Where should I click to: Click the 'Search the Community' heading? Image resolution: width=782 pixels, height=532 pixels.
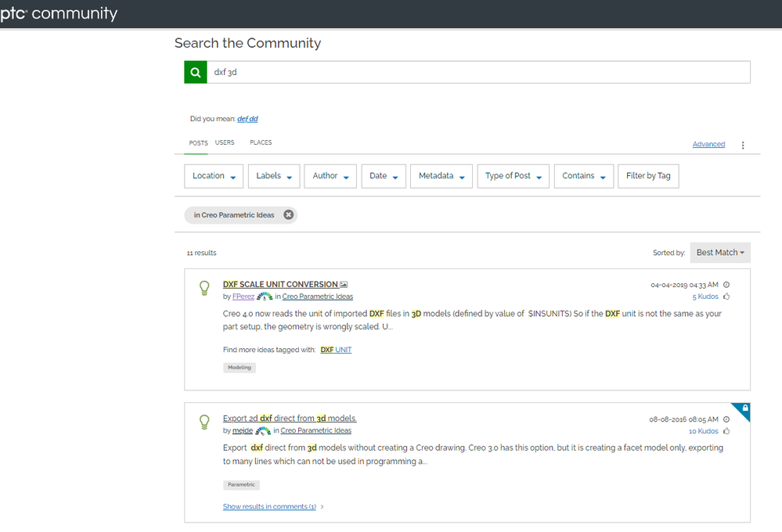pyautogui.click(x=248, y=43)
